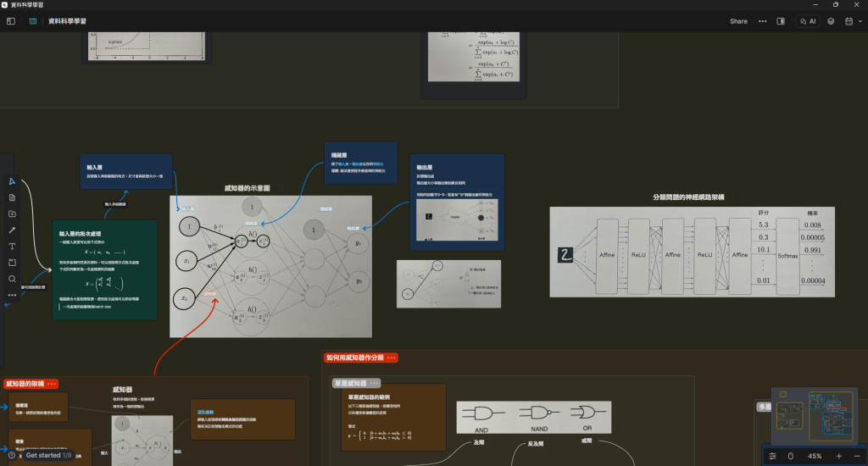Image resolution: width=868 pixels, height=466 pixels.
Task: Select the 單層感知器 section label
Action: tap(350, 383)
